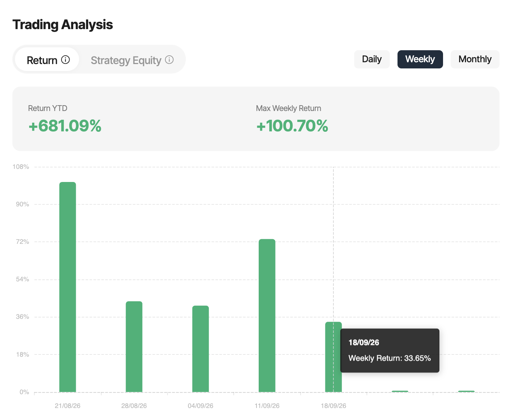
Task: Click the 108% y-axis label
Action: 21,167
